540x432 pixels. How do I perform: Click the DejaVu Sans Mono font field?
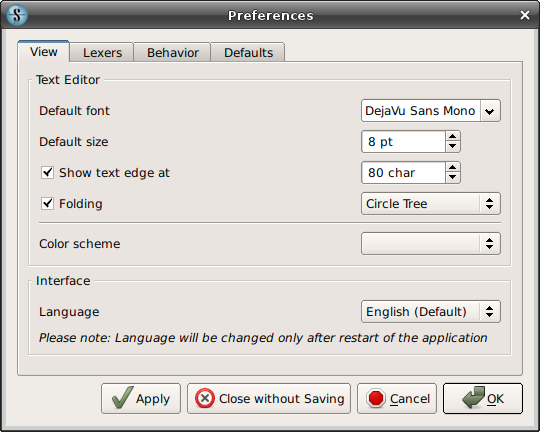point(420,111)
